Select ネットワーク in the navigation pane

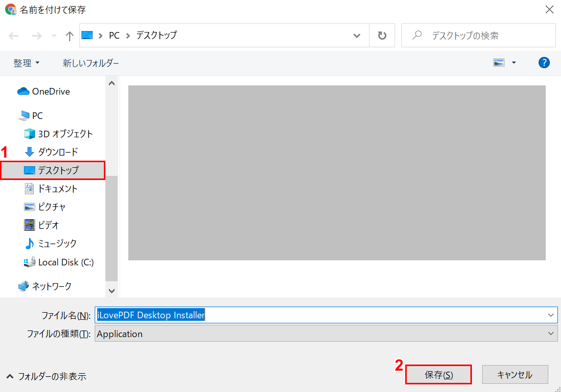click(51, 286)
